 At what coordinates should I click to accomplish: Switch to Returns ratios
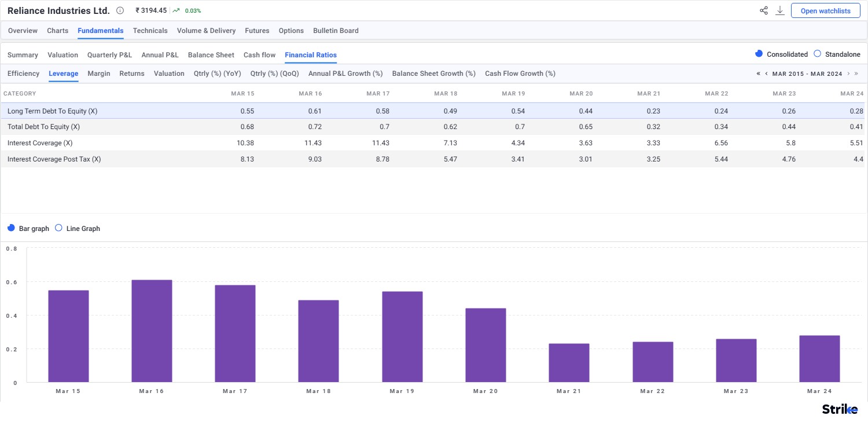[132, 74]
